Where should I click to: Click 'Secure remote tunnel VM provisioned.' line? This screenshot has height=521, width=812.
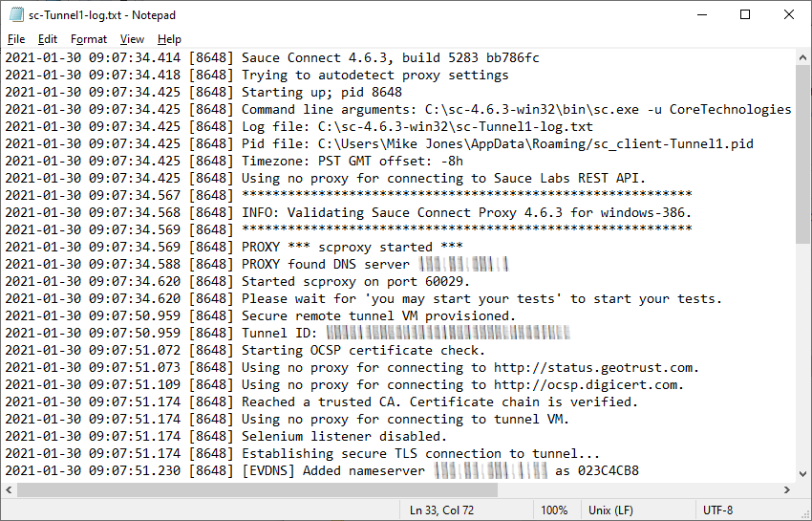261,315
